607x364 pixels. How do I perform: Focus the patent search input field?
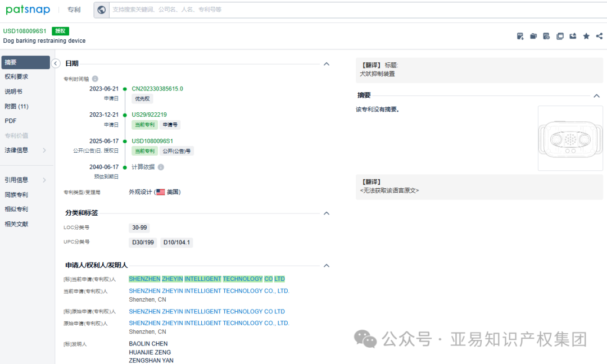tap(357, 10)
